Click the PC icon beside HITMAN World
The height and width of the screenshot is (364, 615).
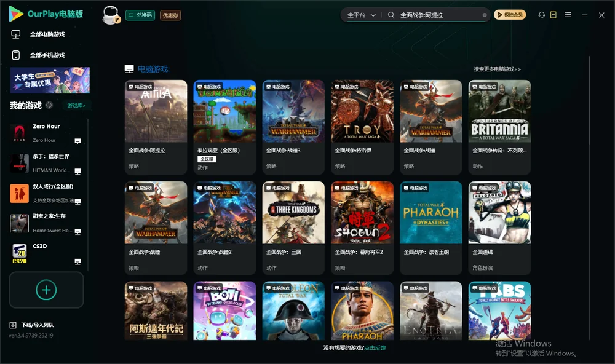click(x=77, y=172)
